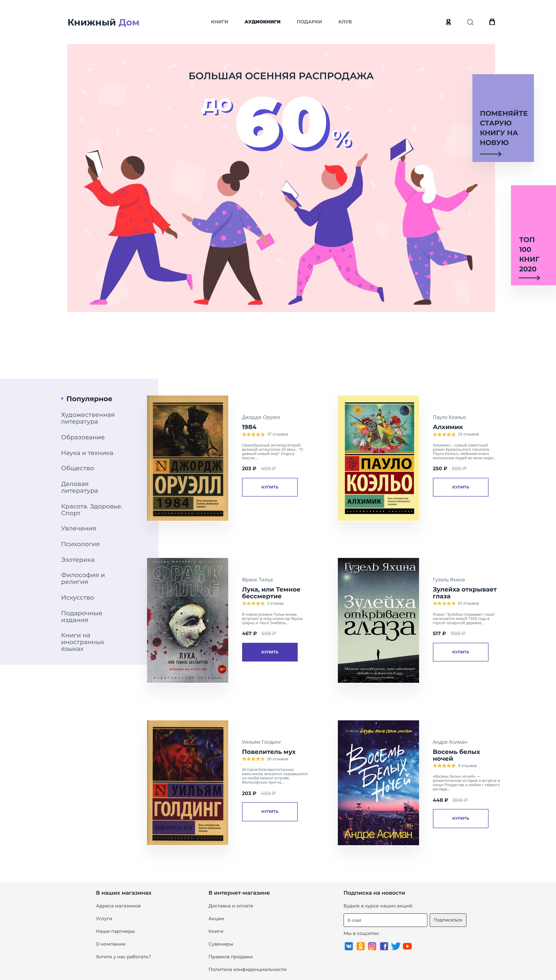
Task: Click filled Купить button for Лука
Action: click(x=270, y=652)
